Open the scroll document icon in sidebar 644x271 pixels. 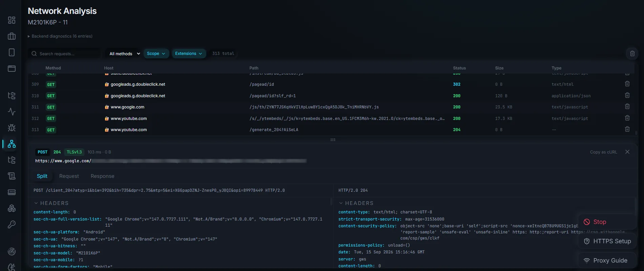click(x=12, y=176)
